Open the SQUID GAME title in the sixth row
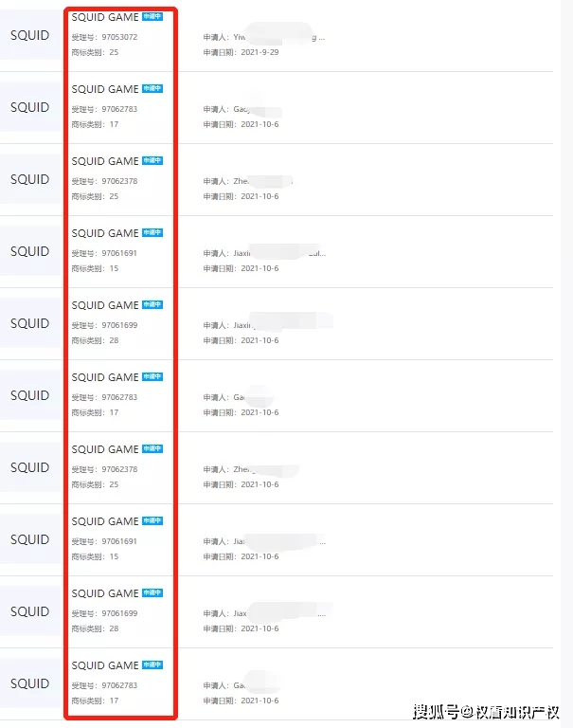 [x=104, y=377]
